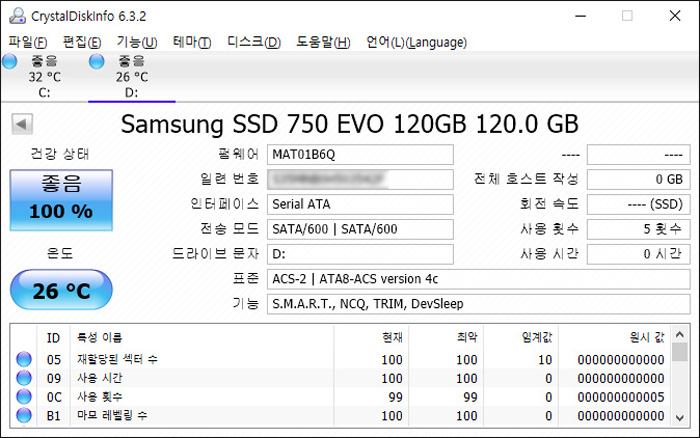
Task: Click the 좋음 100 % health status button
Action: click(x=61, y=200)
